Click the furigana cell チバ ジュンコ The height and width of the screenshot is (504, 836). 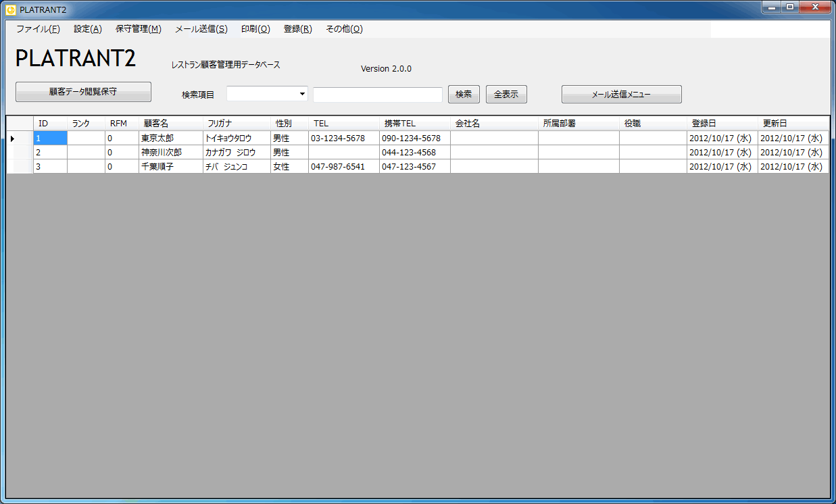237,166
